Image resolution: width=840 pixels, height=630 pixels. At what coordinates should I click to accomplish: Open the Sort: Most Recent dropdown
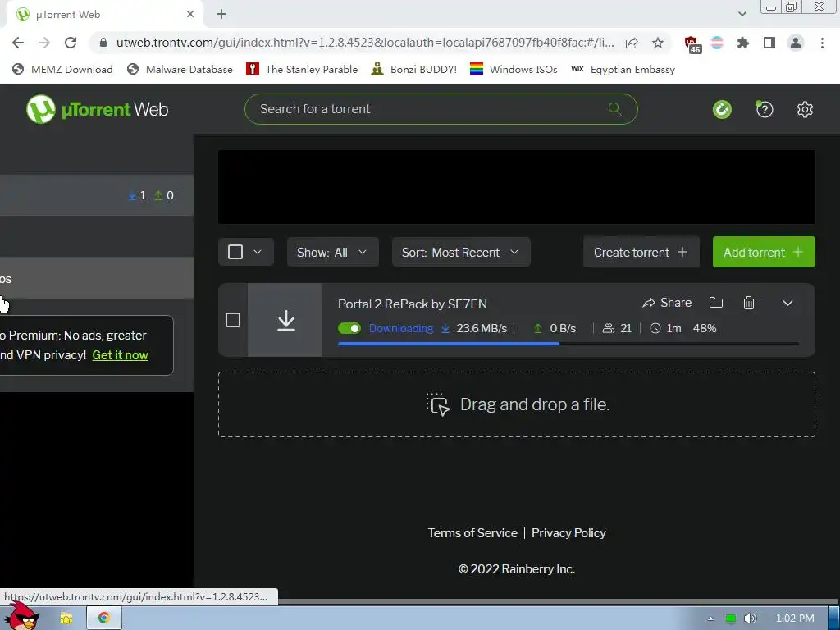click(x=461, y=252)
